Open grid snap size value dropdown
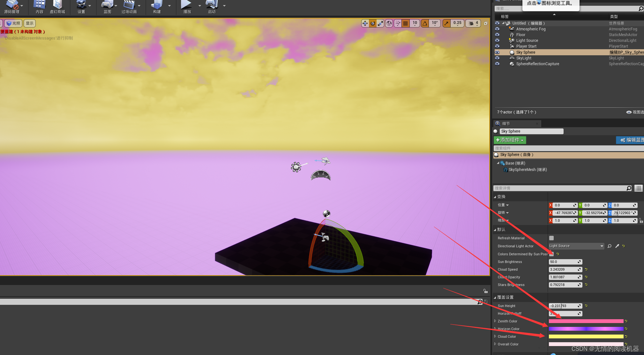This screenshot has height=355, width=644. 415,23
